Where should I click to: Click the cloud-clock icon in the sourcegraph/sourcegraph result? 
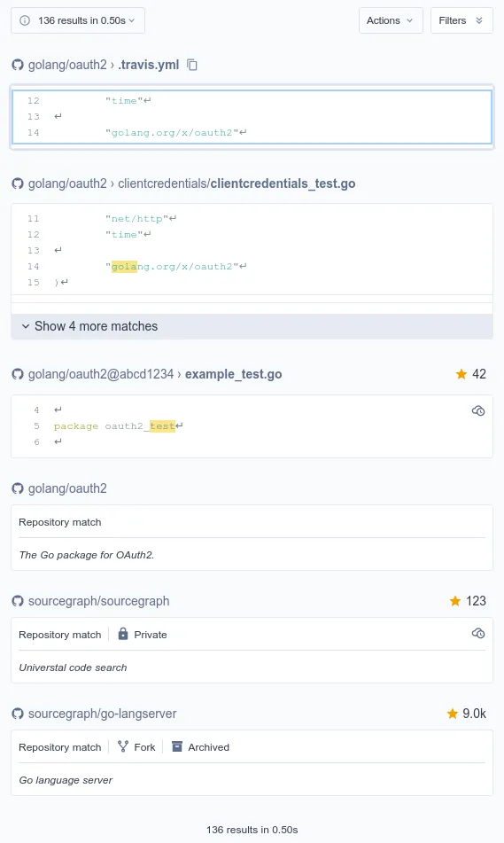point(478,633)
